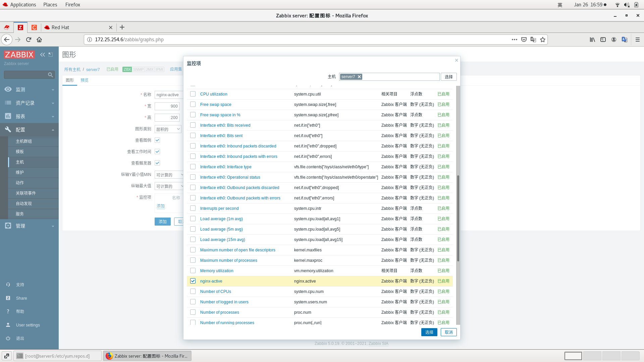644x362 pixels.
Task: Bookmark this page with the star icon
Action: [543, 40]
